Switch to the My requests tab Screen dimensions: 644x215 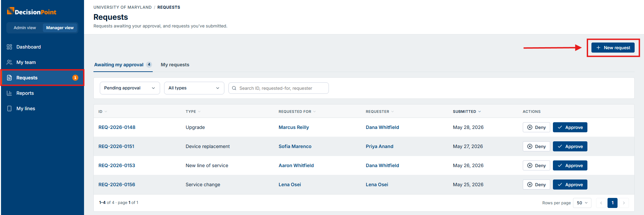click(175, 65)
